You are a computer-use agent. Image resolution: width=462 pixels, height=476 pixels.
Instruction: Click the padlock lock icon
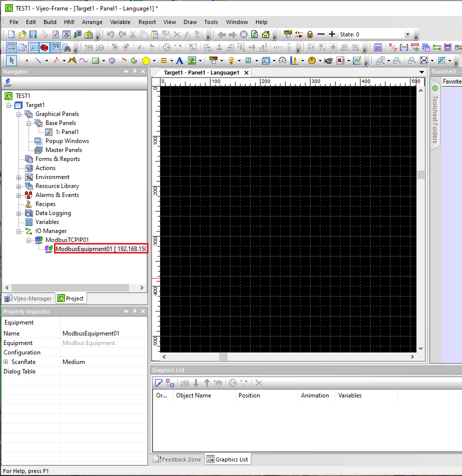pyautogui.click(x=309, y=34)
